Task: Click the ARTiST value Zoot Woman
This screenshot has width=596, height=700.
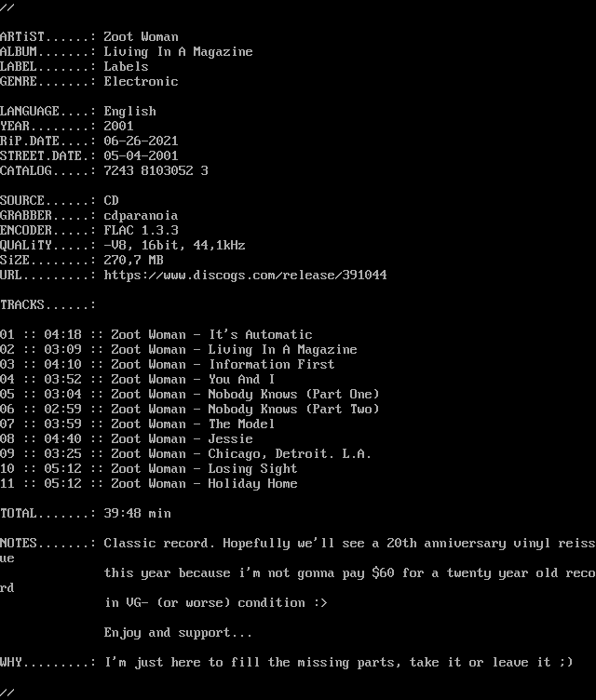Action: (141, 37)
